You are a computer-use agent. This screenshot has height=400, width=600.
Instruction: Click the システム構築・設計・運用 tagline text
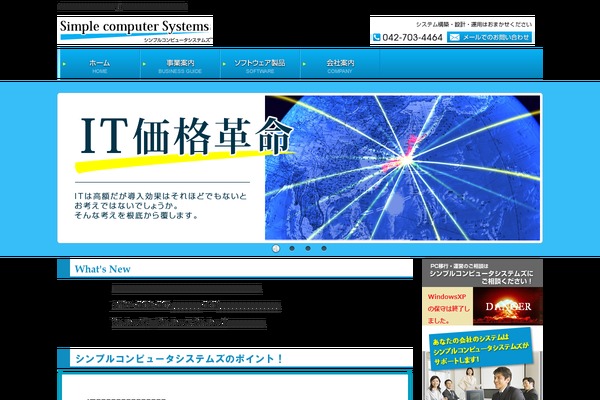(x=474, y=24)
